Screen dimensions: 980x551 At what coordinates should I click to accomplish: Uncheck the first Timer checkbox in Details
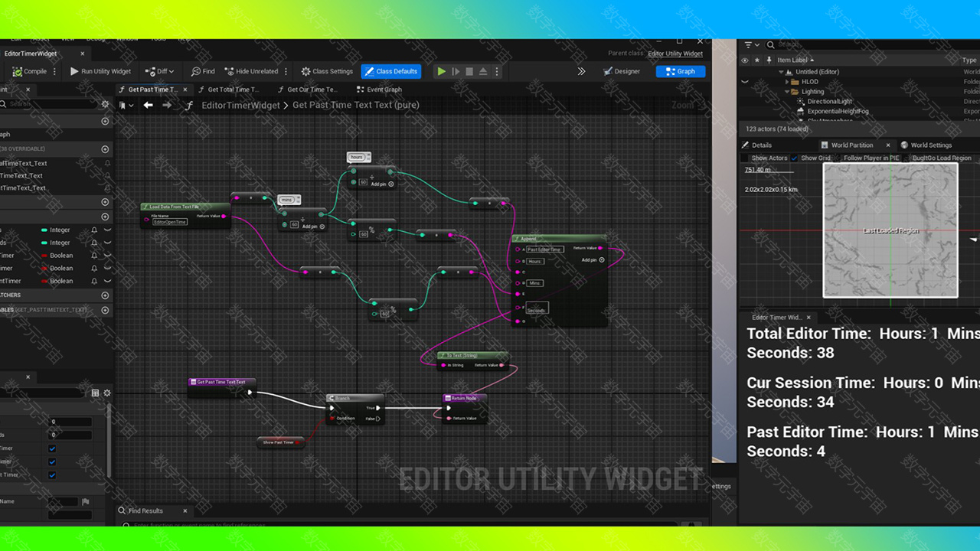coord(52,448)
